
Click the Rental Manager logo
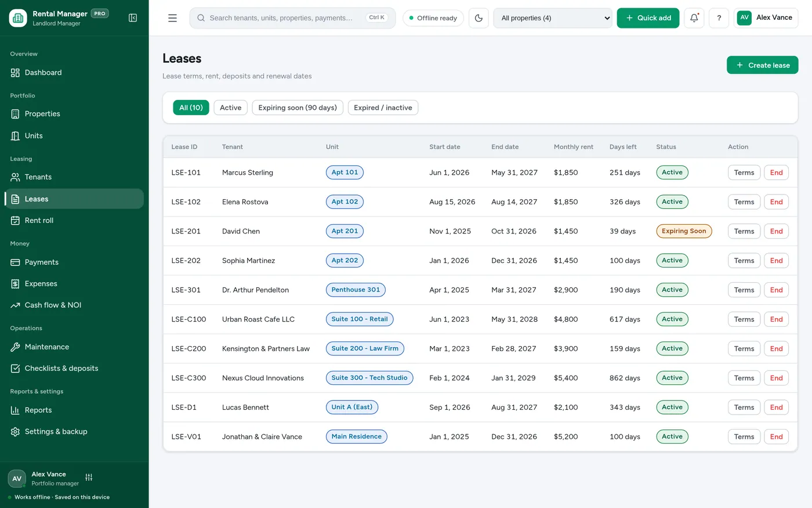point(18,18)
